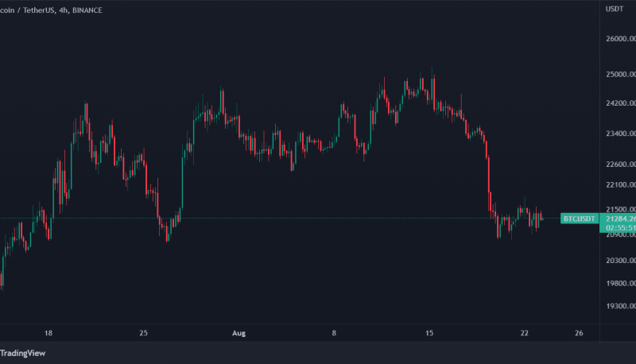Screen dimensions: 636x364
Task: Click the BTCUSDT symbol price tag
Action: pos(580,219)
